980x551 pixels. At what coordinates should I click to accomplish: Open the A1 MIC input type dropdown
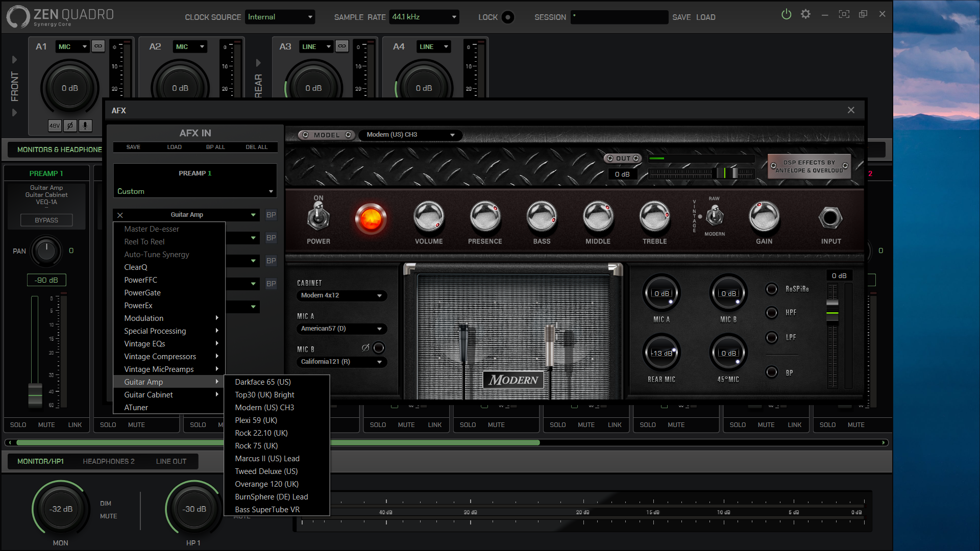[x=73, y=46]
